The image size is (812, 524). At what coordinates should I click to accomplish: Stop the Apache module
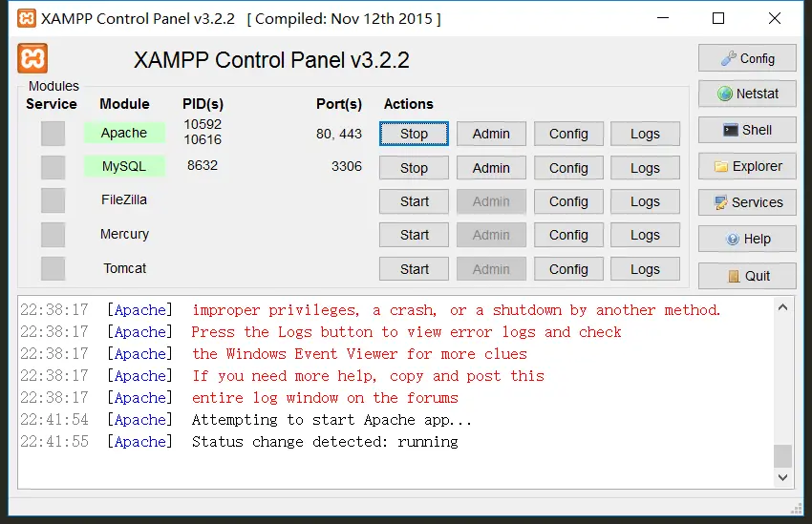414,134
